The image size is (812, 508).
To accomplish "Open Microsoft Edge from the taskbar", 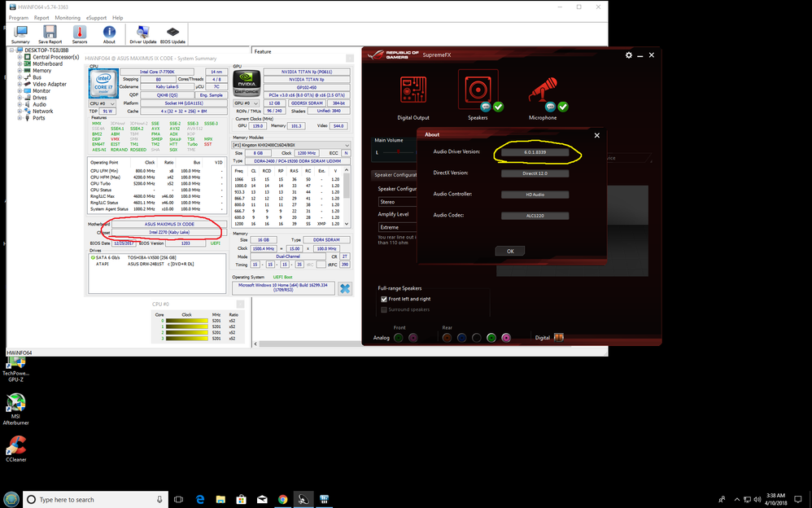I will pos(200,500).
